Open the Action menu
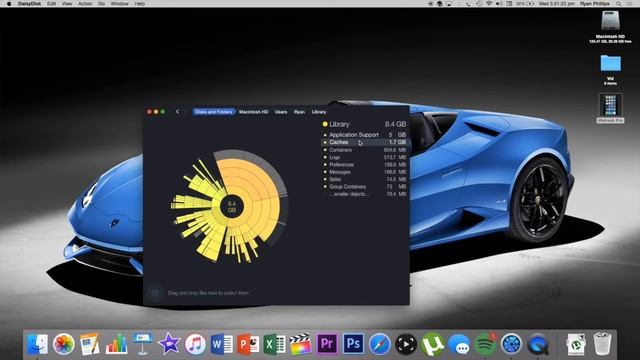Image resolution: width=640 pixels, height=360 pixels. click(85, 4)
